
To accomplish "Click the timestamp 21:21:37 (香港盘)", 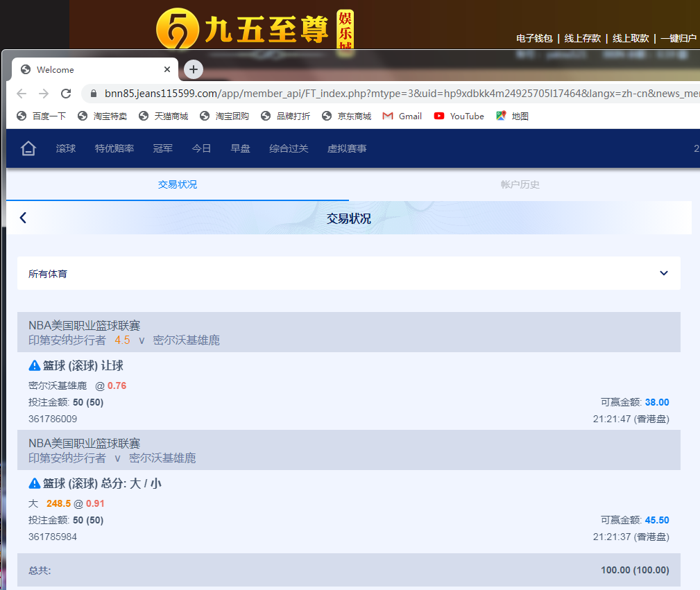I will [x=631, y=537].
